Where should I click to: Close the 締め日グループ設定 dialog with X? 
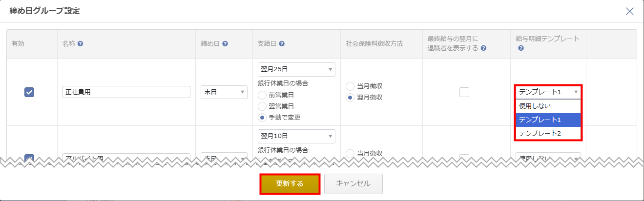click(x=630, y=11)
